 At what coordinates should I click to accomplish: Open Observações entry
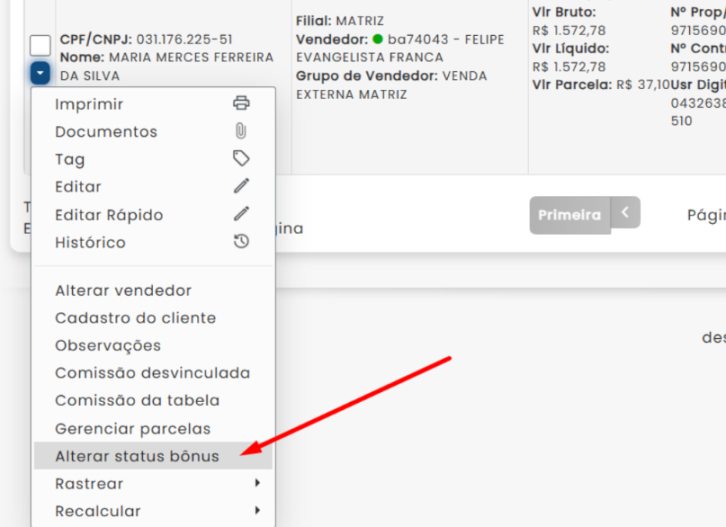coord(108,346)
